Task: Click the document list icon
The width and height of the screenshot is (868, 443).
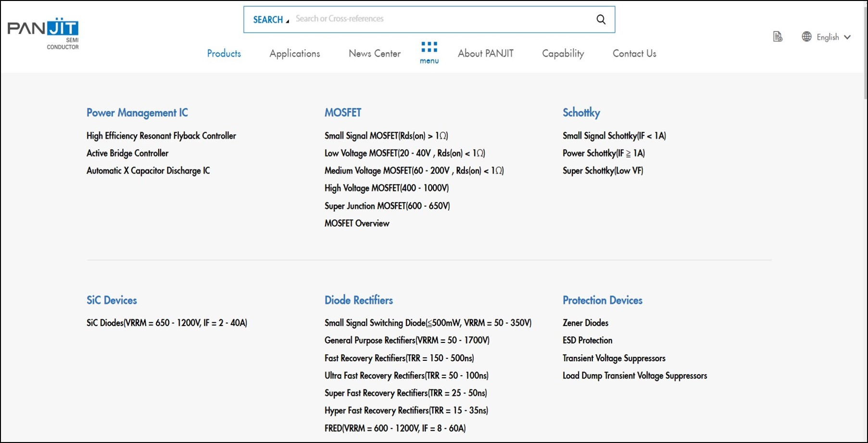Action: pos(778,37)
